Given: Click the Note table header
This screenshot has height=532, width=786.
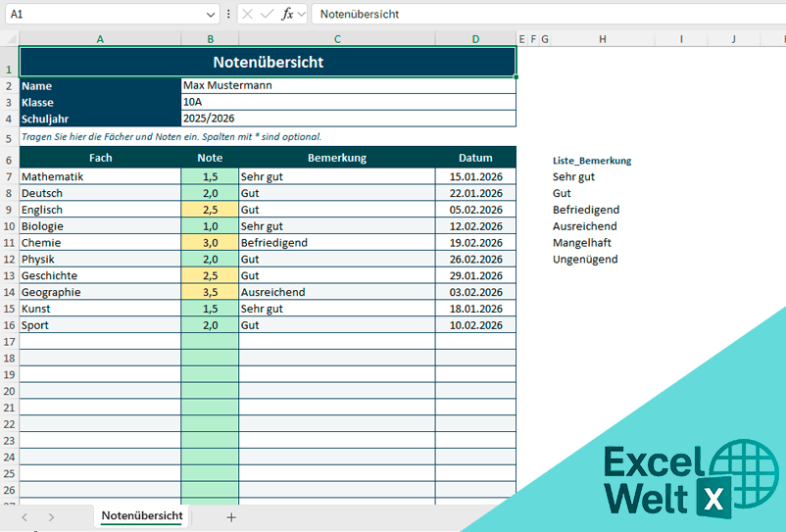Looking at the screenshot, I should [210, 158].
